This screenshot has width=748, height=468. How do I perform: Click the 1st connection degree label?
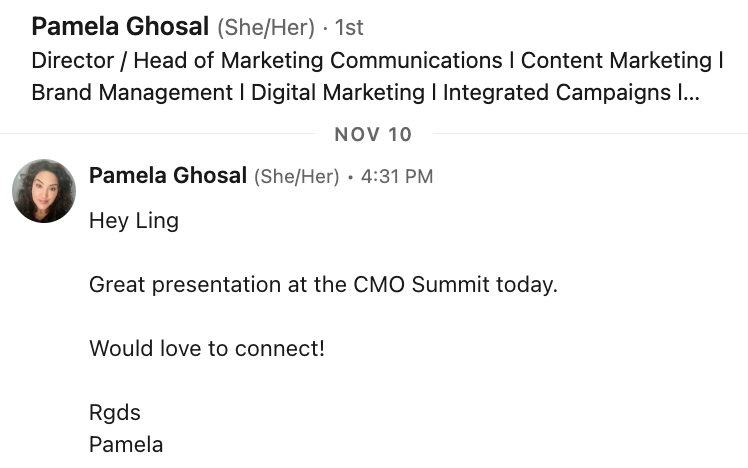click(349, 27)
